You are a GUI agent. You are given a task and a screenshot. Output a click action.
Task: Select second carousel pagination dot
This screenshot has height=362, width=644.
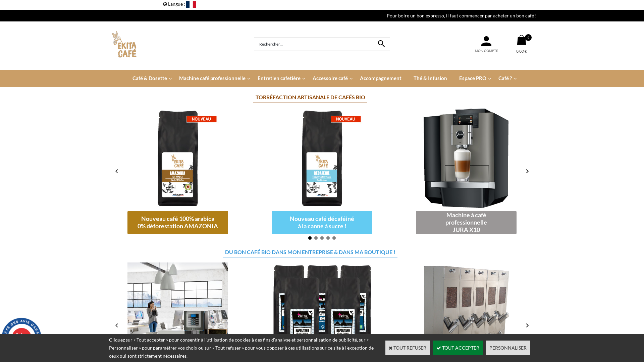[x=316, y=238]
